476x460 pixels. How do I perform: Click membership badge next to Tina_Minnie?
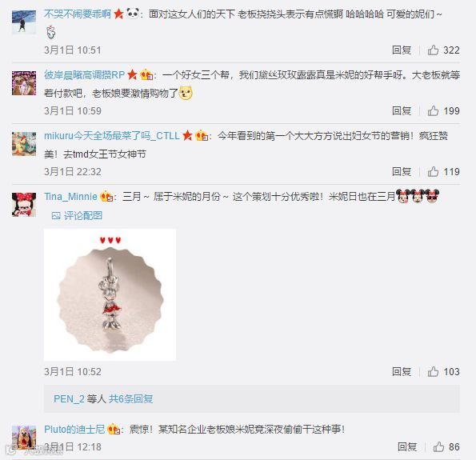[x=106, y=197]
